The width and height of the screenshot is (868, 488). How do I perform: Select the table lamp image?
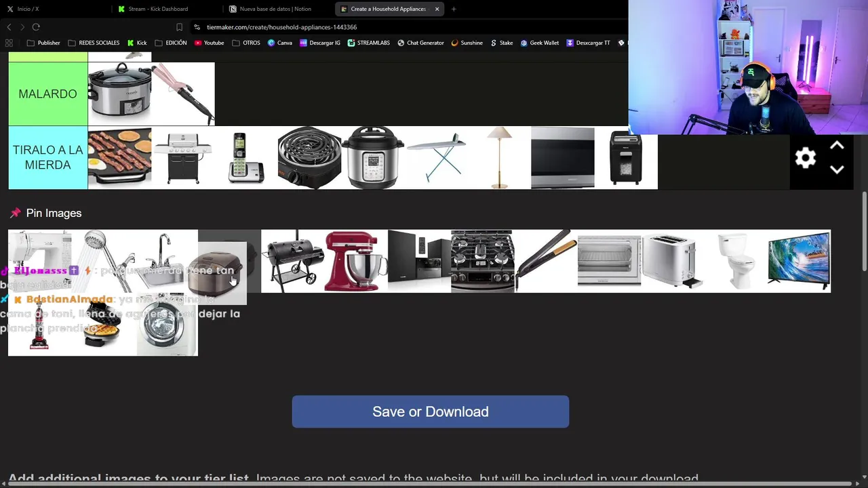(x=499, y=157)
